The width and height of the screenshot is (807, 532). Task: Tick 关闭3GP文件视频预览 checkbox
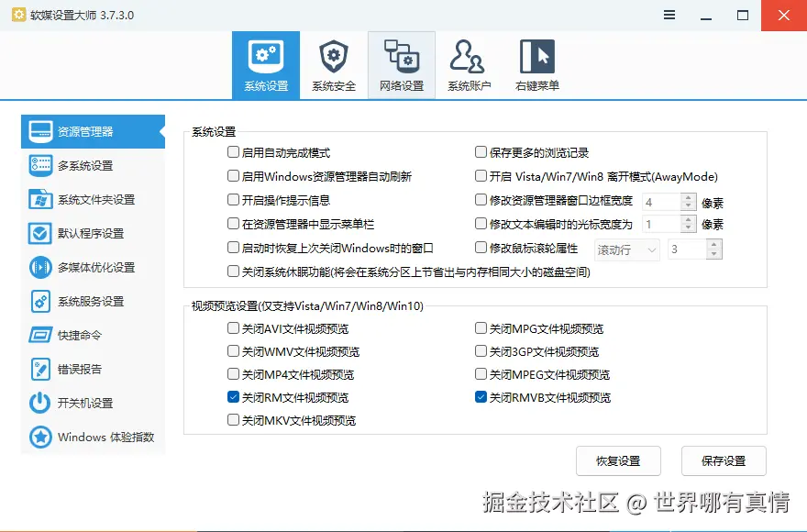coord(481,350)
